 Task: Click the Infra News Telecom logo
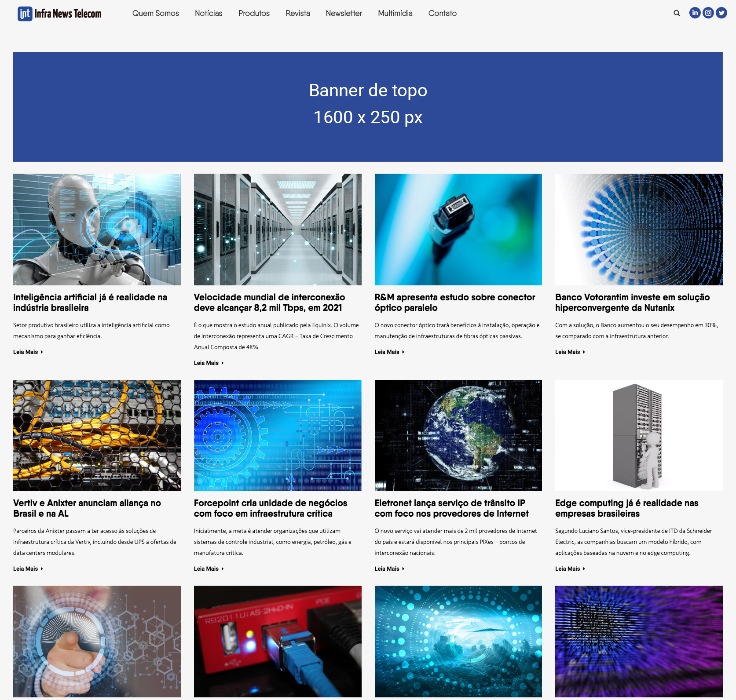pyautogui.click(x=59, y=14)
